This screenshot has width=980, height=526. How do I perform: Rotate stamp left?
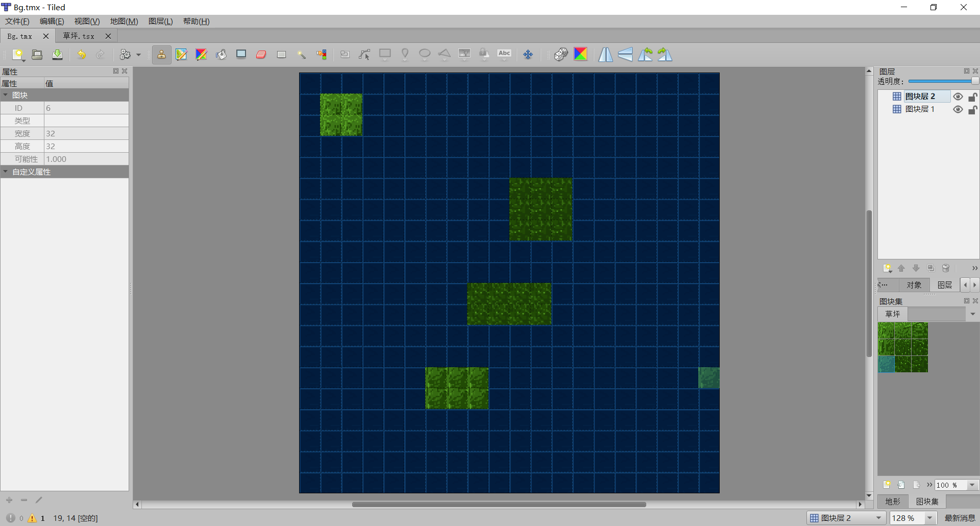pyautogui.click(x=645, y=55)
